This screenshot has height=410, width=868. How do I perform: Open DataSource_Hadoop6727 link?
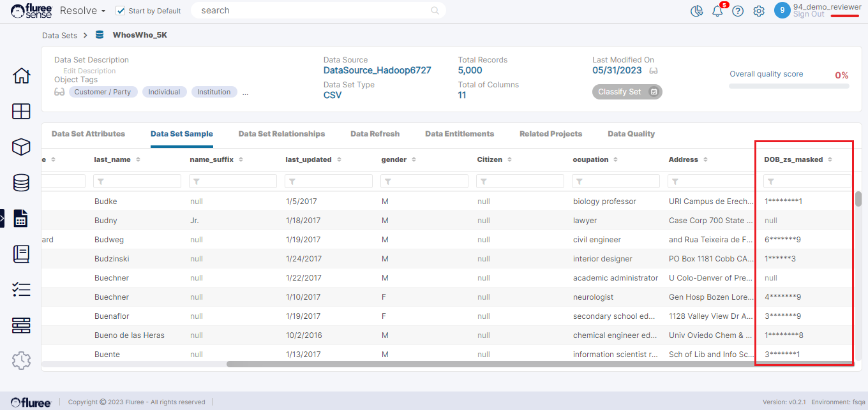pyautogui.click(x=377, y=70)
